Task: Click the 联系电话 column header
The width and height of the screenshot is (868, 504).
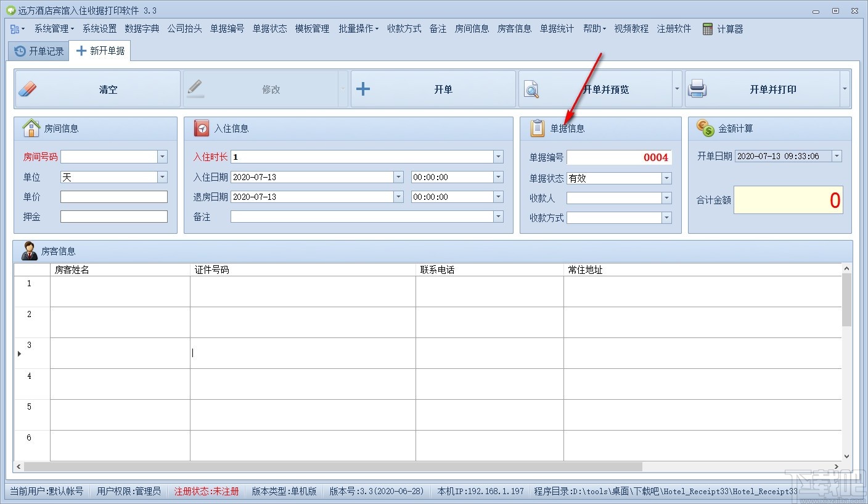Action: point(489,270)
